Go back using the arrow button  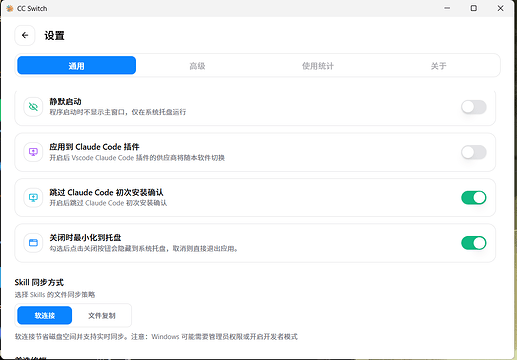[25, 35]
